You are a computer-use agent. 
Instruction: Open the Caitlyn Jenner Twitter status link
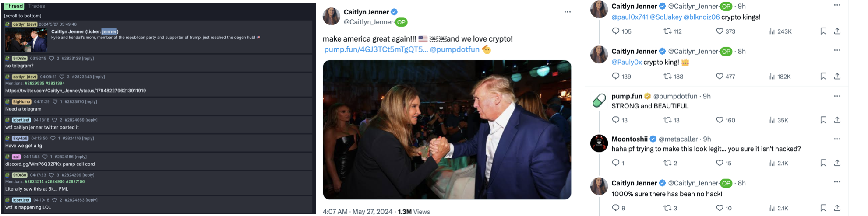pyautogui.click(x=75, y=91)
